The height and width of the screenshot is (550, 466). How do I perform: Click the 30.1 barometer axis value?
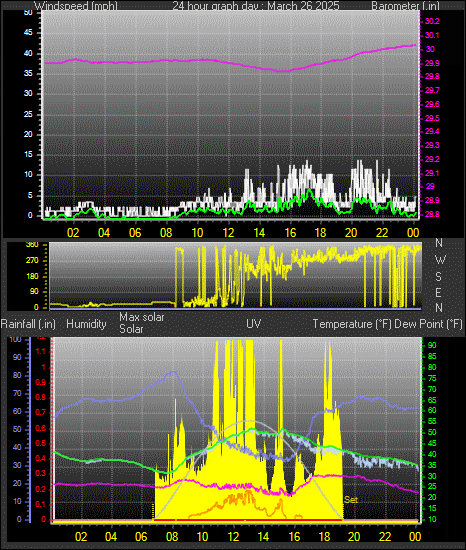click(432, 35)
